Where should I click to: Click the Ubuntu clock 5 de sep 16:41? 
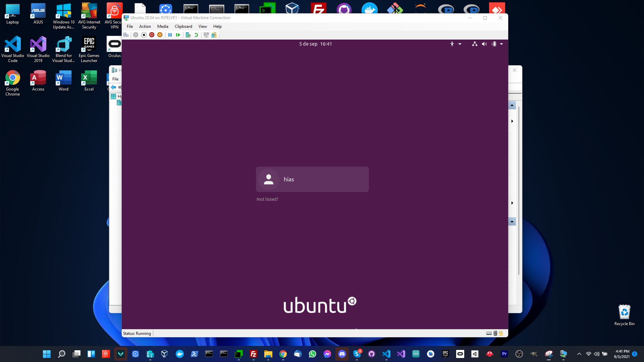316,44
